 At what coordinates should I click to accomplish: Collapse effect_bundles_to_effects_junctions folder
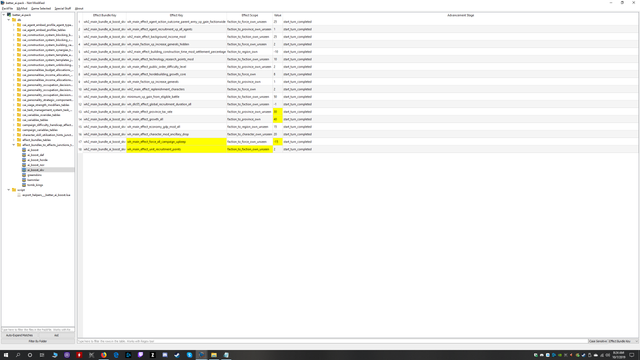point(13,145)
